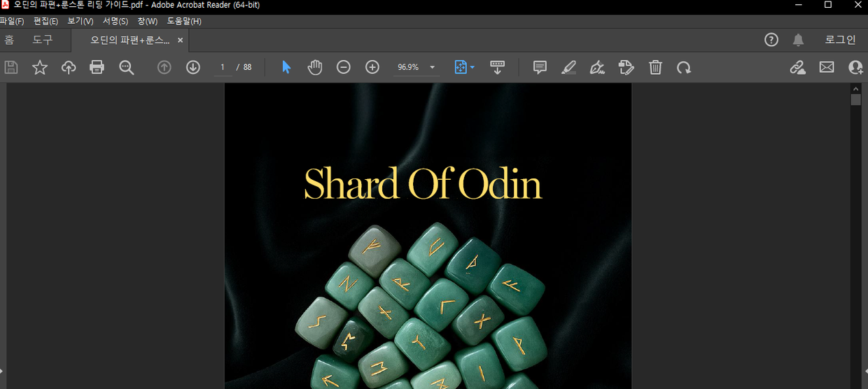The image size is (868, 389).
Task: Activate the selection arrow tool
Action: 286,67
